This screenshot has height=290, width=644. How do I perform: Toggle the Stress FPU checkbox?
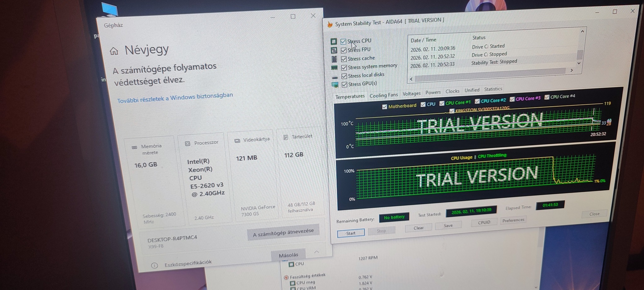point(344,50)
